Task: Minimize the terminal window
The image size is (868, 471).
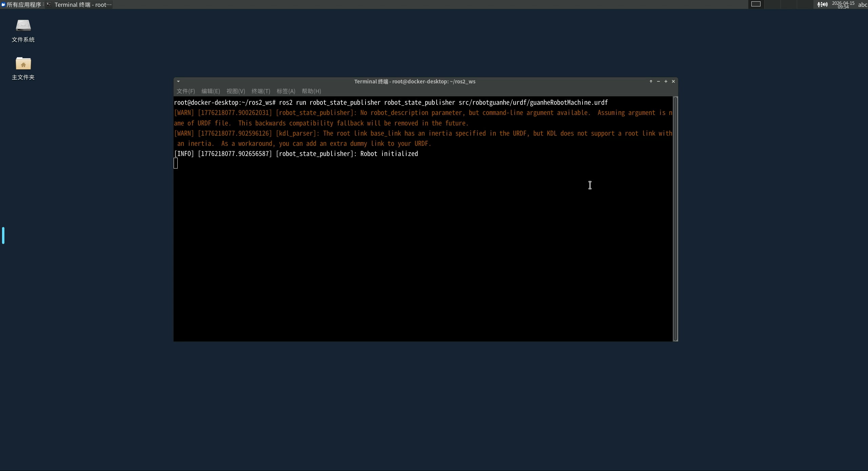Action: [658, 81]
